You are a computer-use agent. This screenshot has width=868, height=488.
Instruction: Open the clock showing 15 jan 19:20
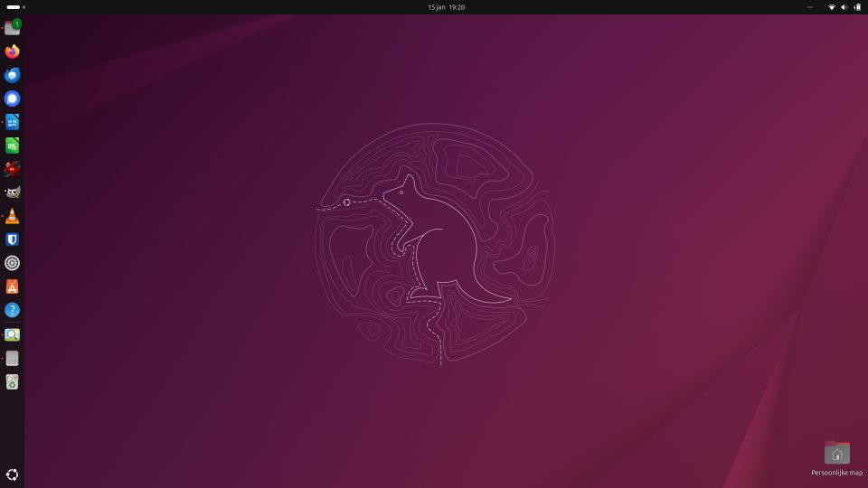pyautogui.click(x=447, y=7)
